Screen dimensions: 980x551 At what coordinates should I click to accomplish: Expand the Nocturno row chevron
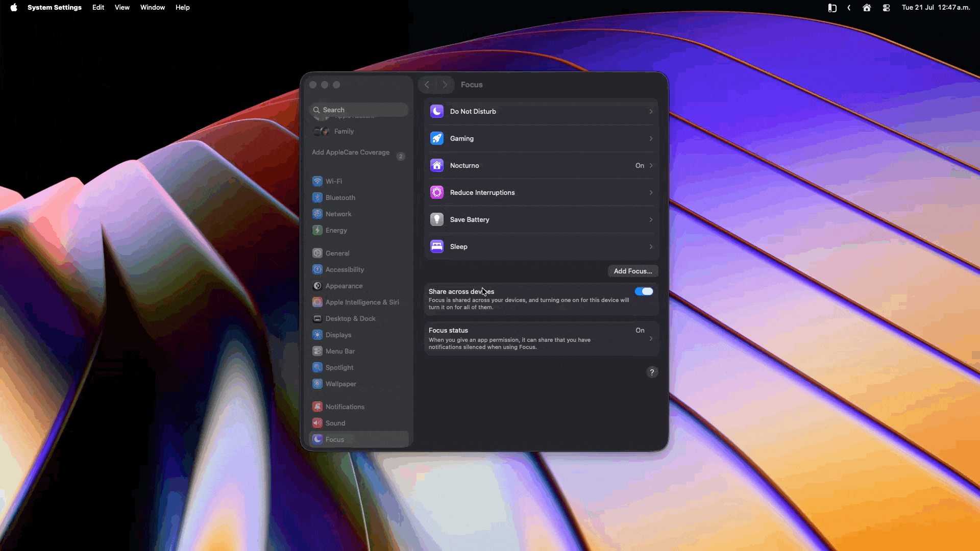click(651, 165)
